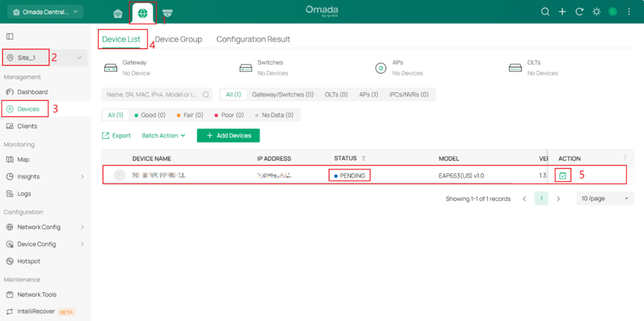Collapse the sidebar with the panel icon

(10, 36)
